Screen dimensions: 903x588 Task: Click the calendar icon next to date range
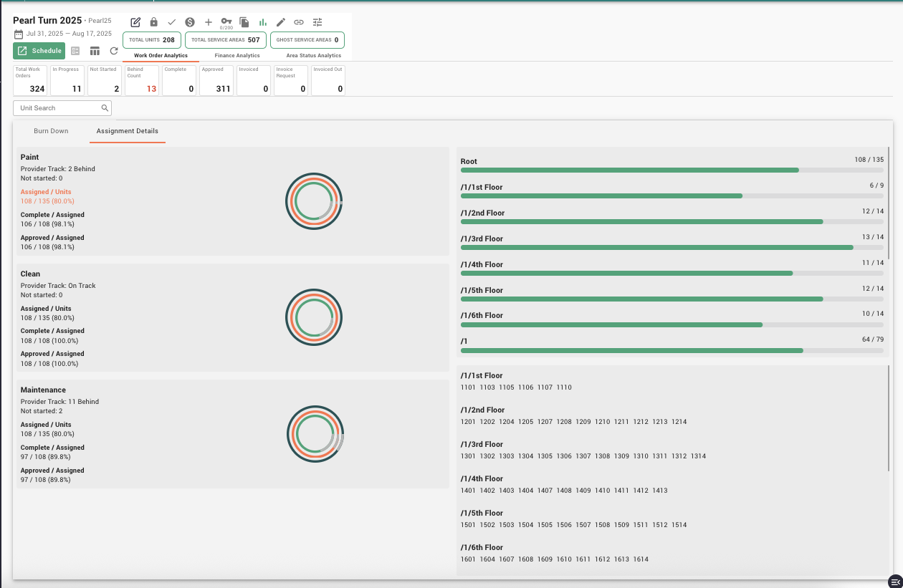coord(19,34)
